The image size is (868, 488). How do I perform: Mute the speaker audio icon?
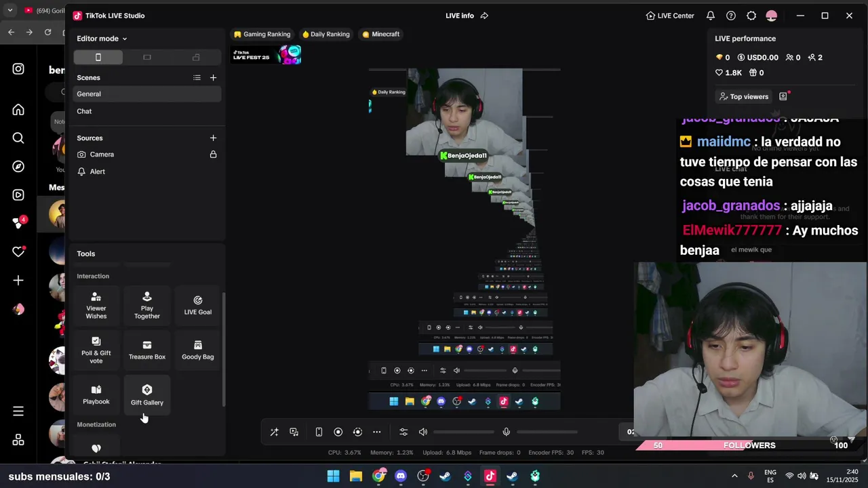(423, 432)
